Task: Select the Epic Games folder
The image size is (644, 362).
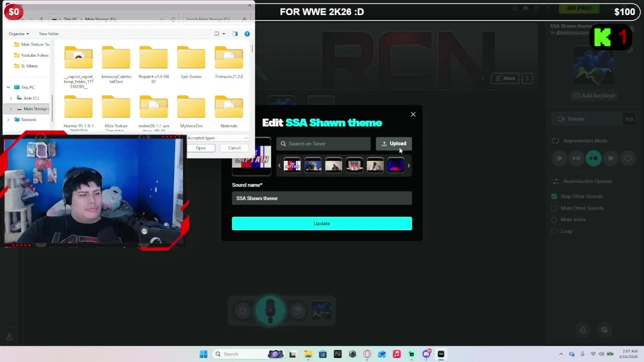Action: [x=191, y=62]
